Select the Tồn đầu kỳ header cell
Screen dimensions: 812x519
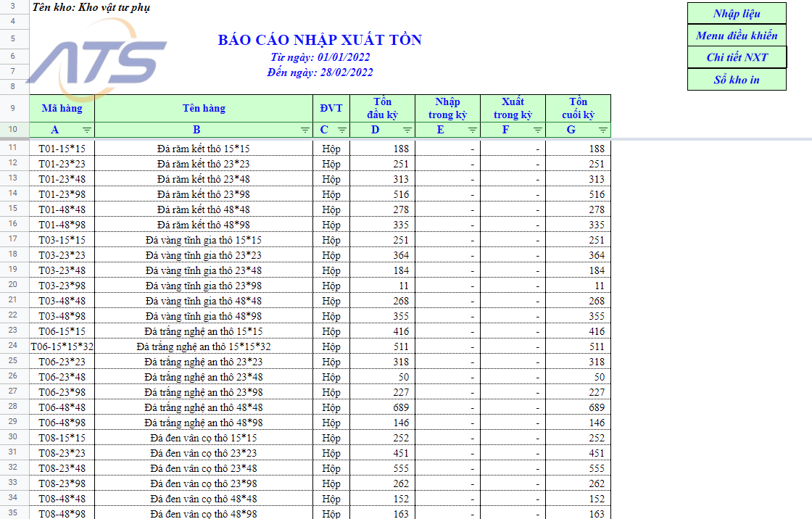383,108
